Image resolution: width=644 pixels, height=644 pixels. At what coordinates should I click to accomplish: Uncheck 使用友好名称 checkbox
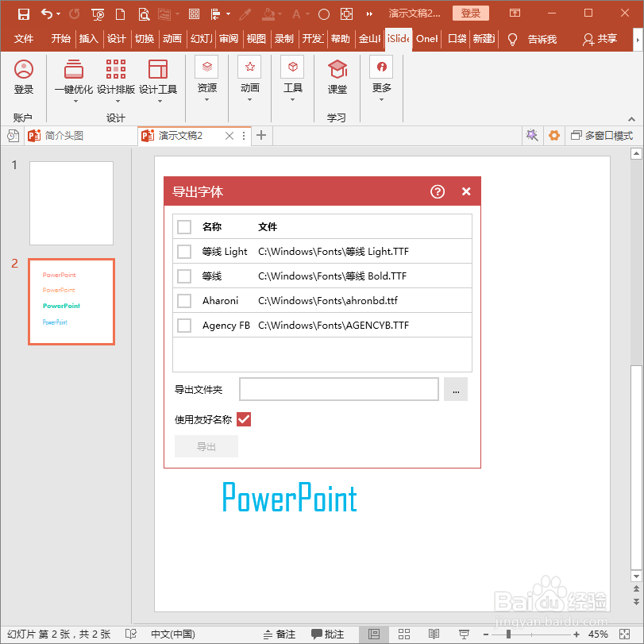click(x=244, y=419)
